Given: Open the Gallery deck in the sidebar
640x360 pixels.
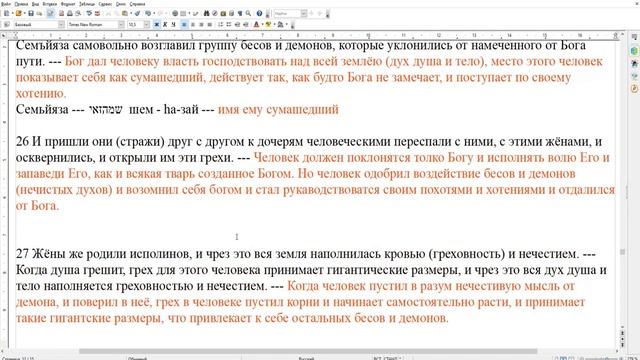Looking at the screenshot, I should pos(634,76).
